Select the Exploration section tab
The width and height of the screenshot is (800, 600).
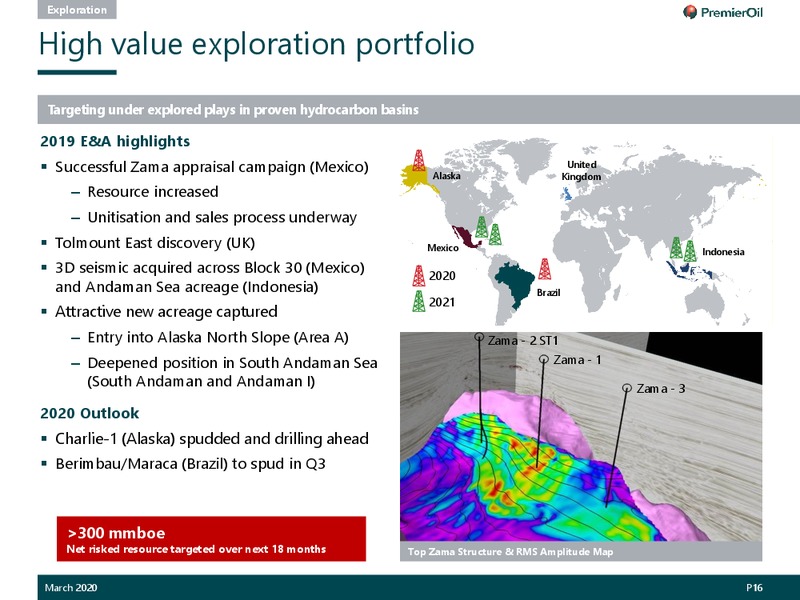77,10
